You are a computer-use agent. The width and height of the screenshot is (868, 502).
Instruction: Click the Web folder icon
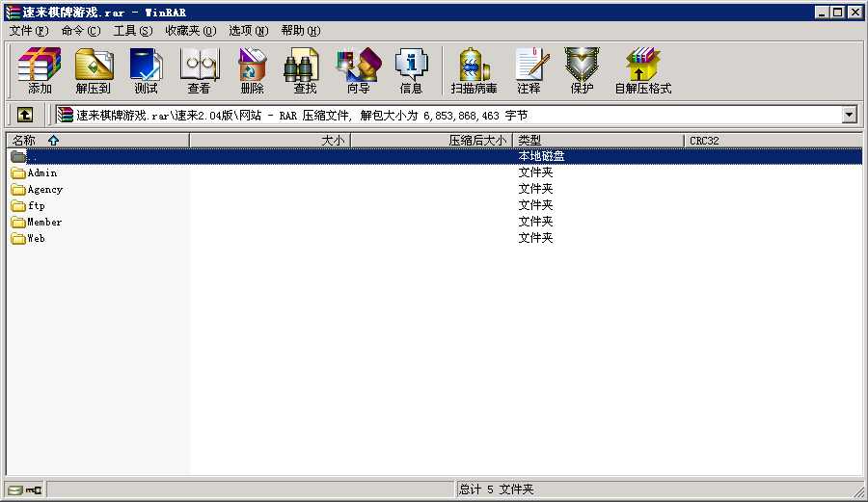pos(18,238)
